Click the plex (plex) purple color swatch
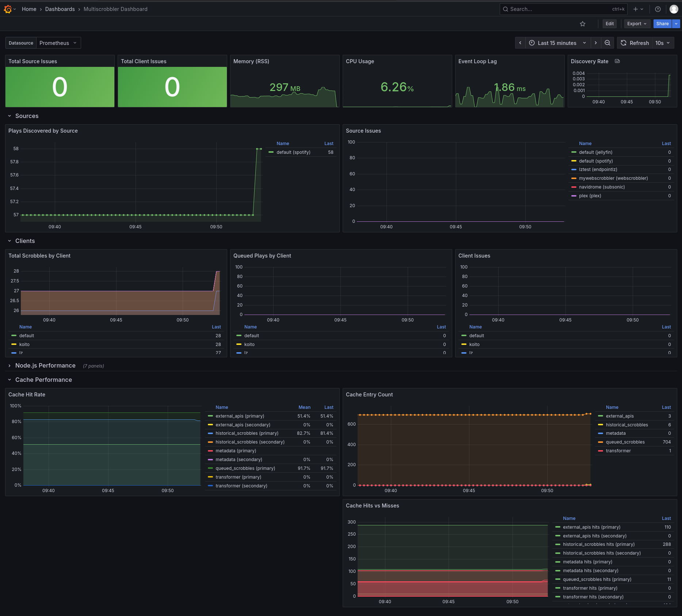Viewport: 682px width, 616px height. coord(574,196)
